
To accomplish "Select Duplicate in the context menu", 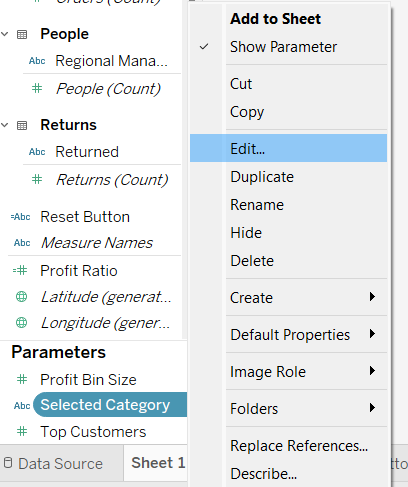I will 288,177.
